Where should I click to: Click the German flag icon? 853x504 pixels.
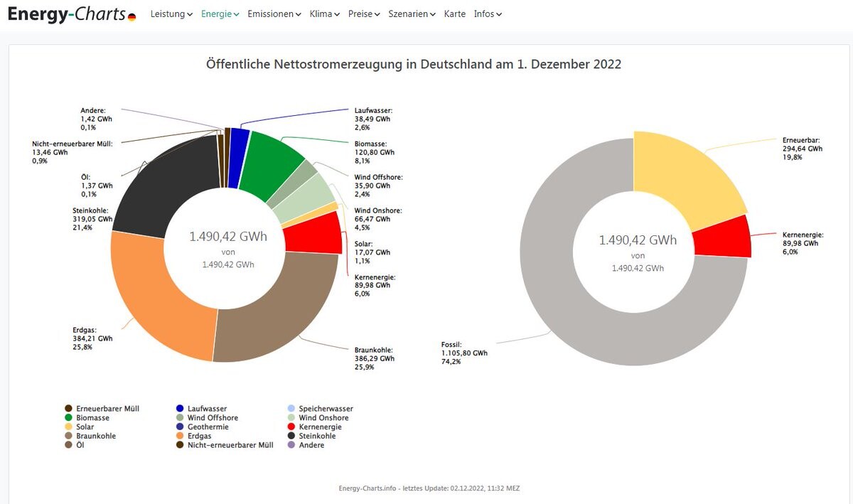(132, 16)
